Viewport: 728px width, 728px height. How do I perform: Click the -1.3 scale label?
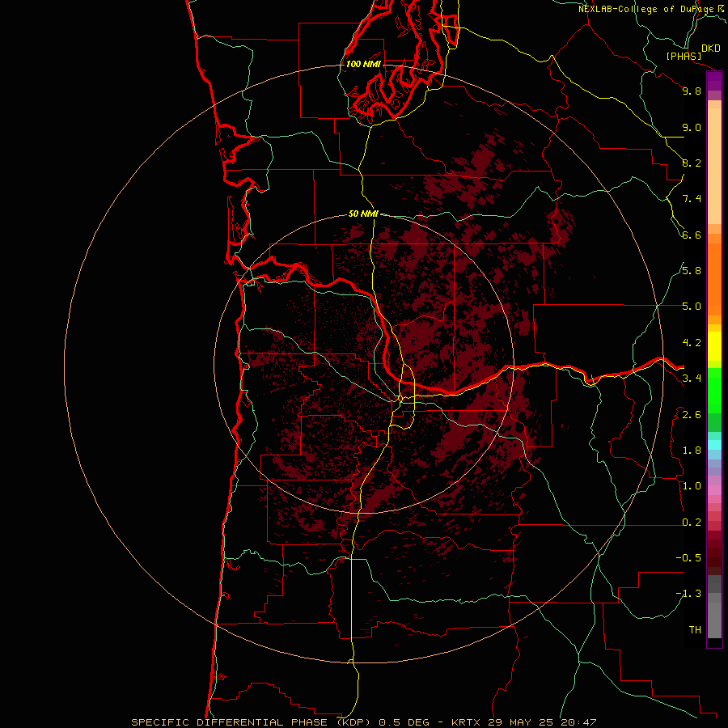point(688,594)
